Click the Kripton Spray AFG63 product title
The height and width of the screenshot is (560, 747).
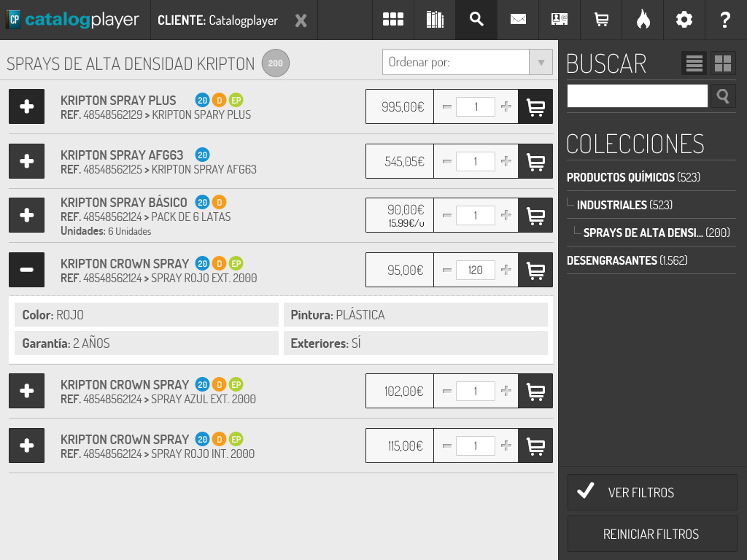pyautogui.click(x=122, y=155)
